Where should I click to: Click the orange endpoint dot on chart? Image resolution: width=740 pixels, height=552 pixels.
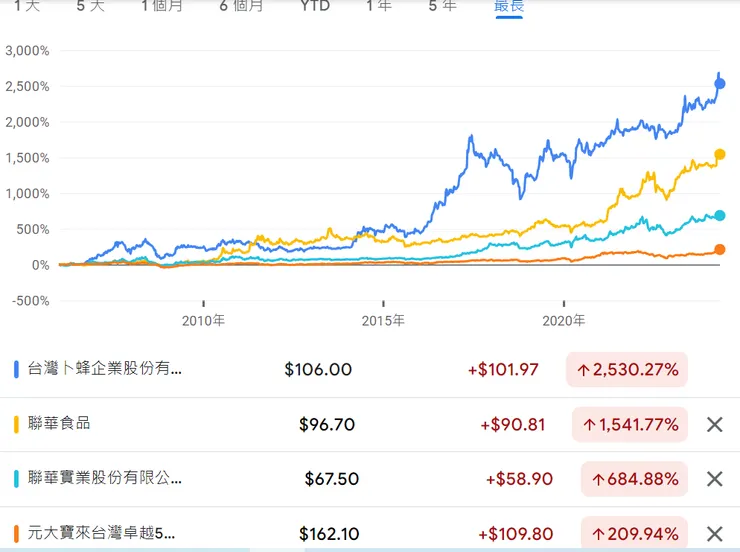coord(720,249)
